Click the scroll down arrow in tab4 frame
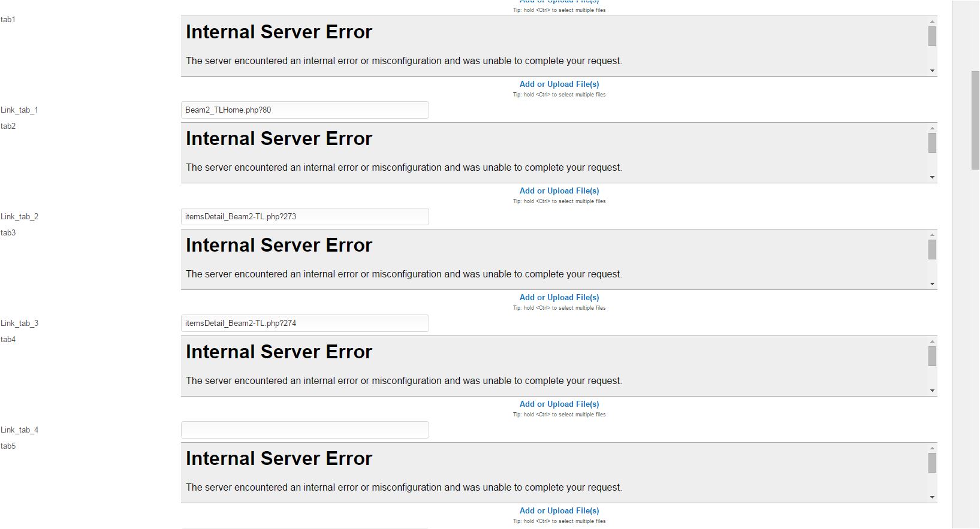980x529 pixels. click(932, 391)
